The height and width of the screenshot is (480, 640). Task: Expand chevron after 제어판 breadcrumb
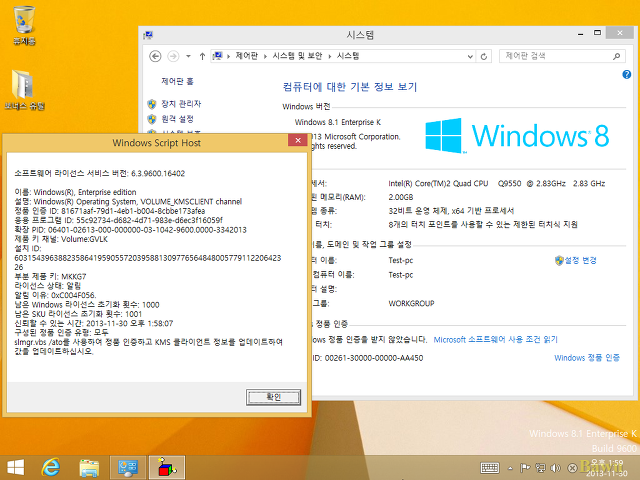pyautogui.click(x=265, y=56)
